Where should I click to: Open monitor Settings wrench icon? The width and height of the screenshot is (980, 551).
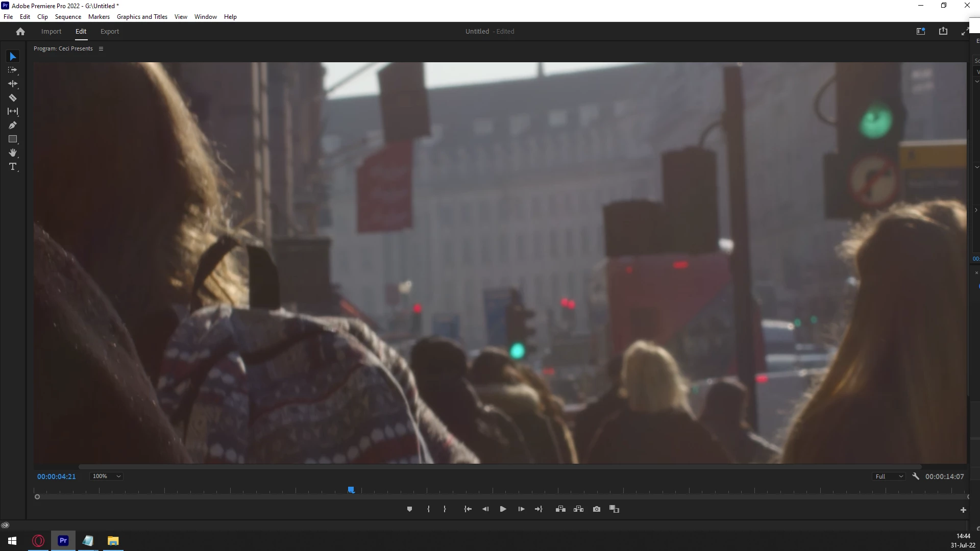[x=916, y=476]
